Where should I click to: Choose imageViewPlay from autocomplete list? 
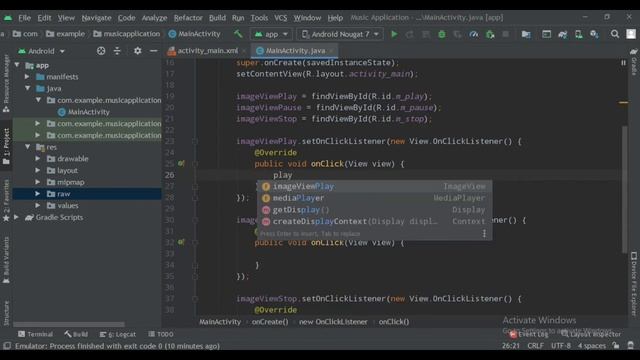click(x=374, y=186)
